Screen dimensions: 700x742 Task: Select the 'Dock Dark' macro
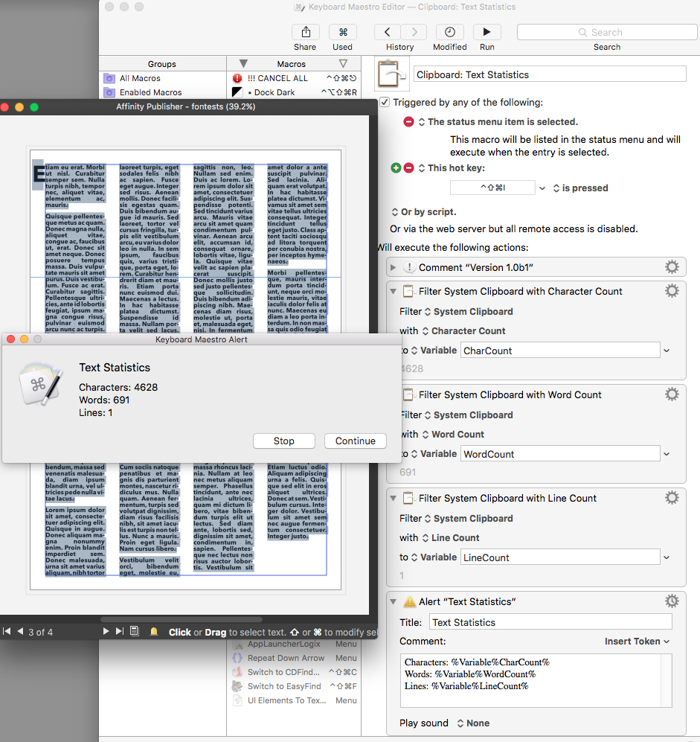[294, 92]
